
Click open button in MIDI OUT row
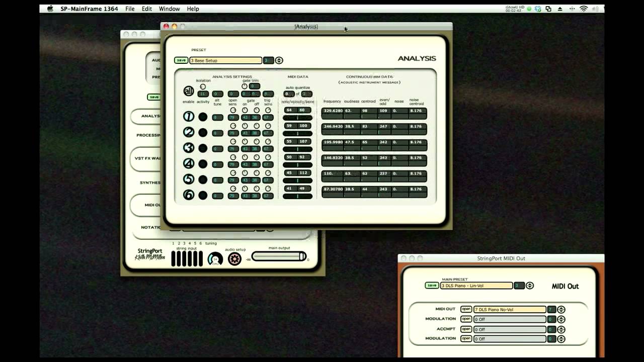(466, 310)
